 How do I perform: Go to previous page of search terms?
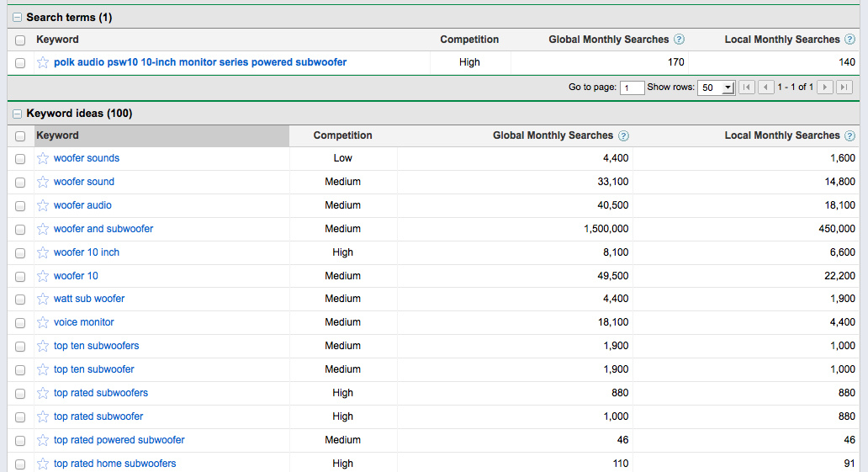766,87
